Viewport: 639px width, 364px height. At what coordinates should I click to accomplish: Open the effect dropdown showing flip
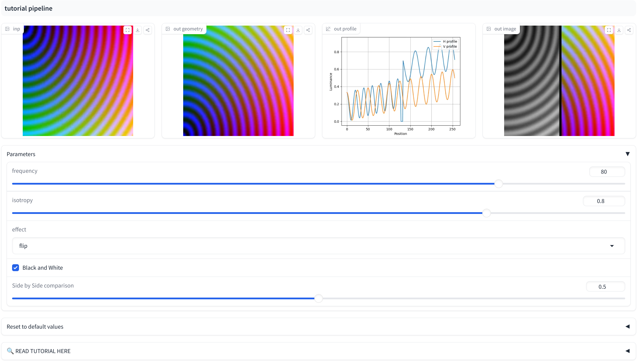pos(318,246)
